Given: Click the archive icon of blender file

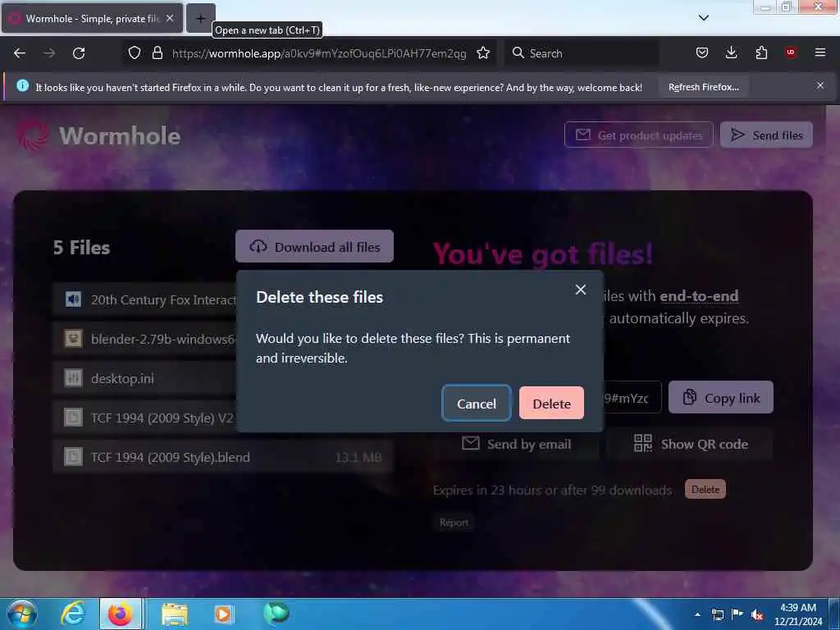Looking at the screenshot, I should tap(73, 339).
